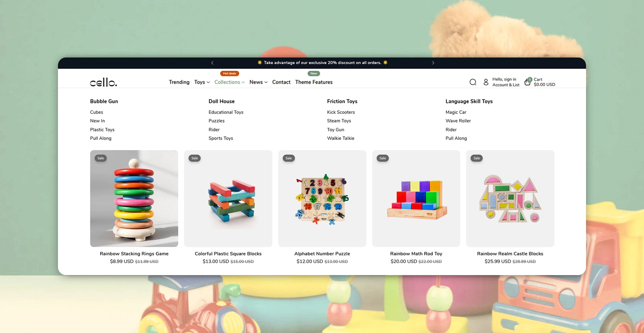Viewport: 644px width, 333px height.
Task: Click the cello logo
Action: point(103,82)
